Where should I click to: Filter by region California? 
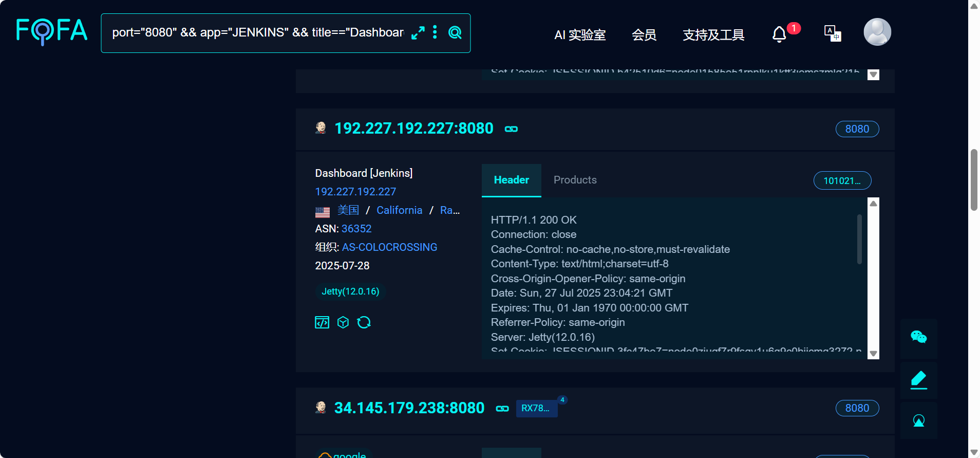coord(400,210)
